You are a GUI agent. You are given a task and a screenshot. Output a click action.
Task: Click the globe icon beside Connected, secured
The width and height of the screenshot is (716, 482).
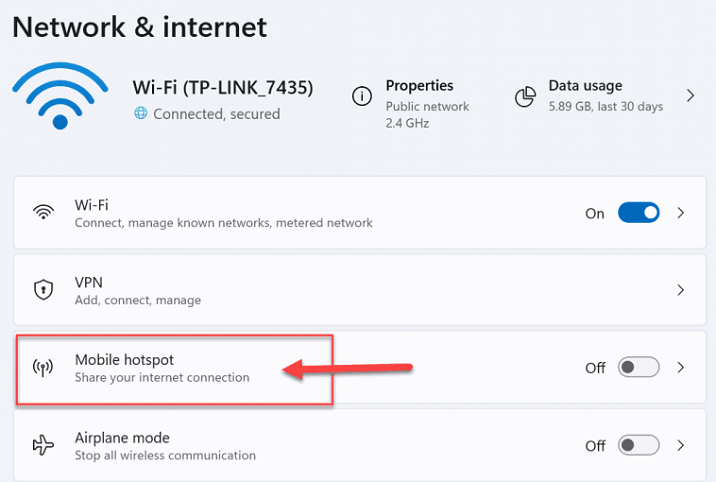141,113
